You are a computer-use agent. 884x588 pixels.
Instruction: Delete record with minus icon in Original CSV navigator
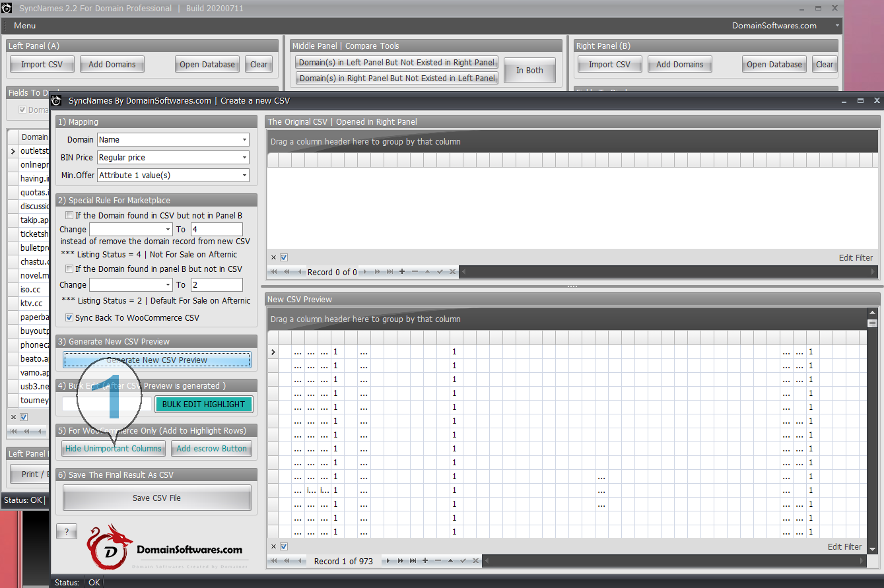pyautogui.click(x=415, y=272)
